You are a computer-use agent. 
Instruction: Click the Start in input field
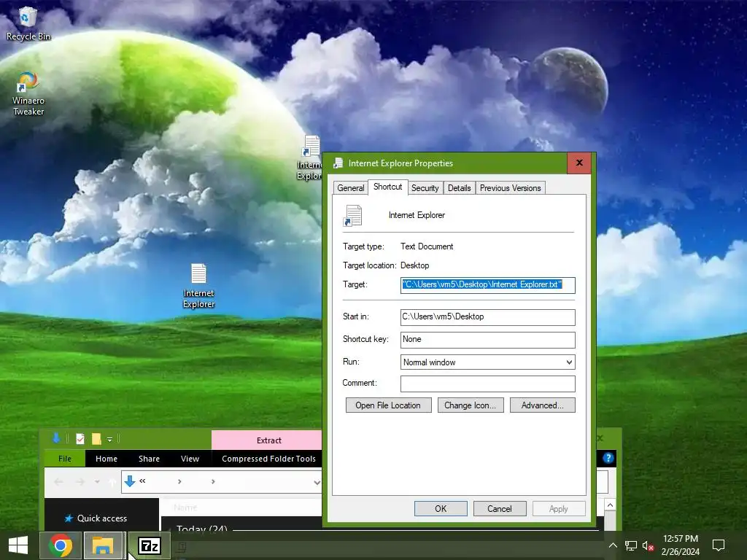coord(488,317)
